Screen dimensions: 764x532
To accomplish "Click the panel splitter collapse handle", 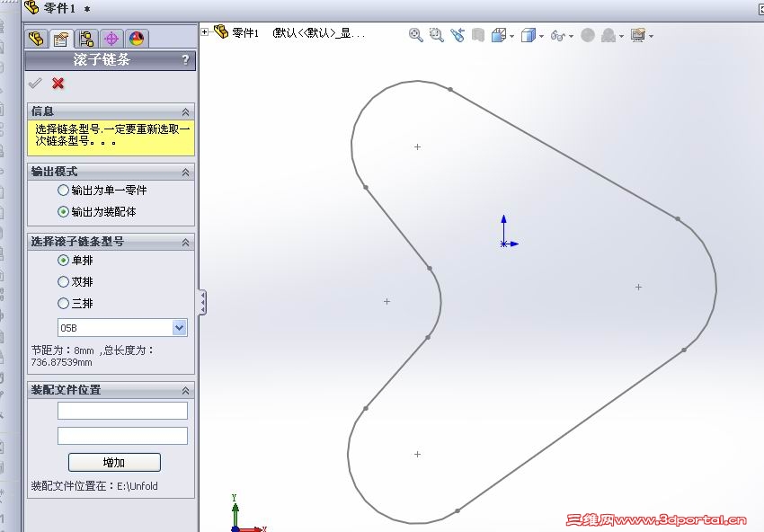I will 202,303.
